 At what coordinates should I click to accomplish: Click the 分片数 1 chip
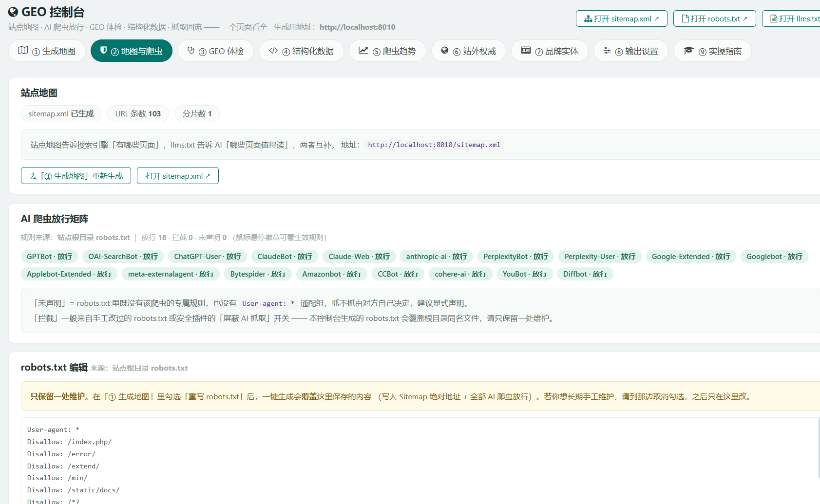click(x=197, y=113)
